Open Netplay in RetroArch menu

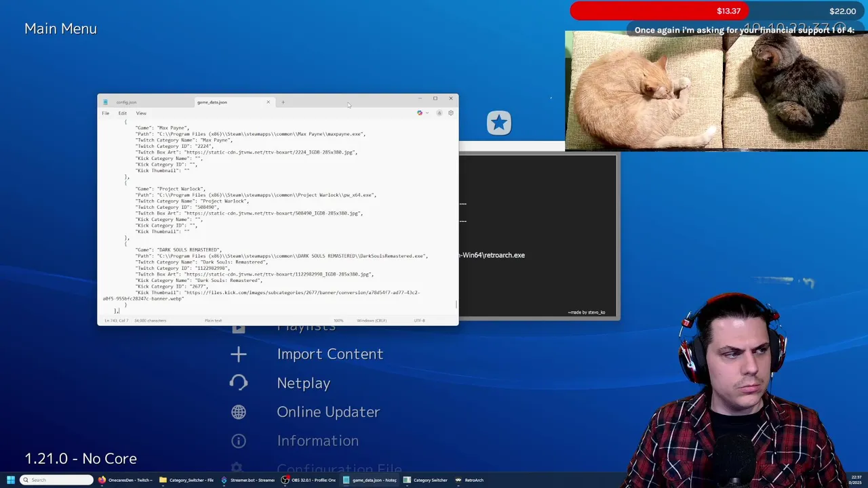coord(303,383)
